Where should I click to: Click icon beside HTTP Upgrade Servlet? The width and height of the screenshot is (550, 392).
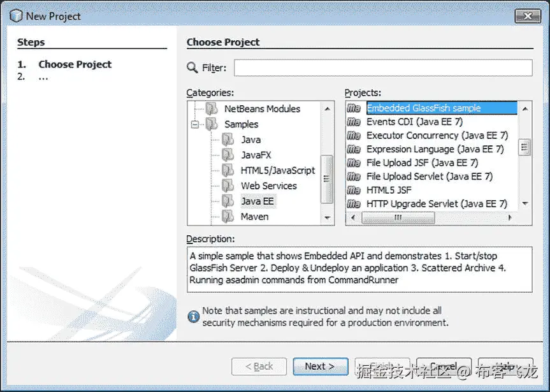(354, 204)
